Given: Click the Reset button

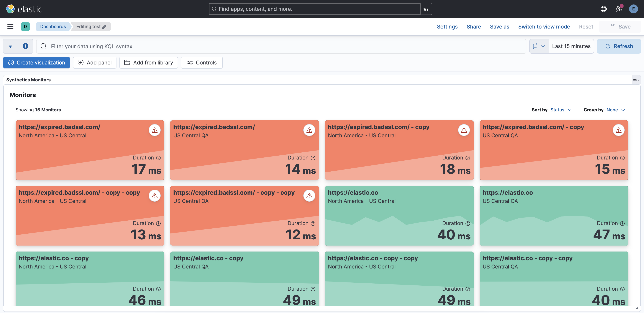Looking at the screenshot, I should click(586, 26).
